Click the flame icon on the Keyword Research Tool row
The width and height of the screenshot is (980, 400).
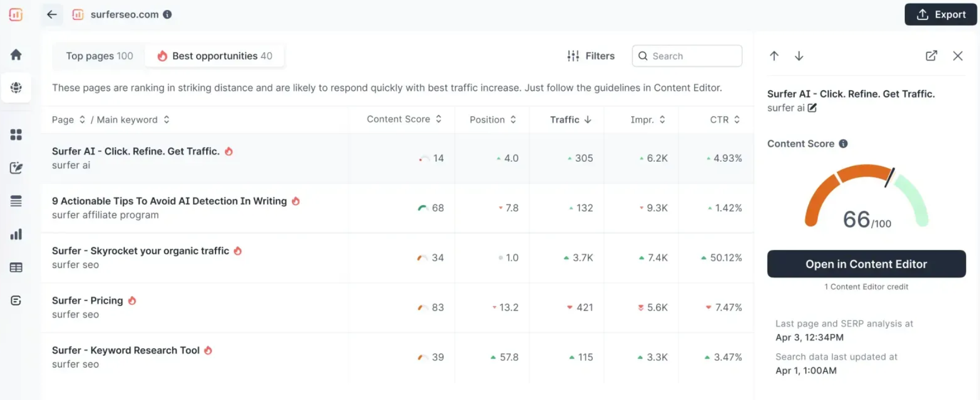[x=208, y=350]
